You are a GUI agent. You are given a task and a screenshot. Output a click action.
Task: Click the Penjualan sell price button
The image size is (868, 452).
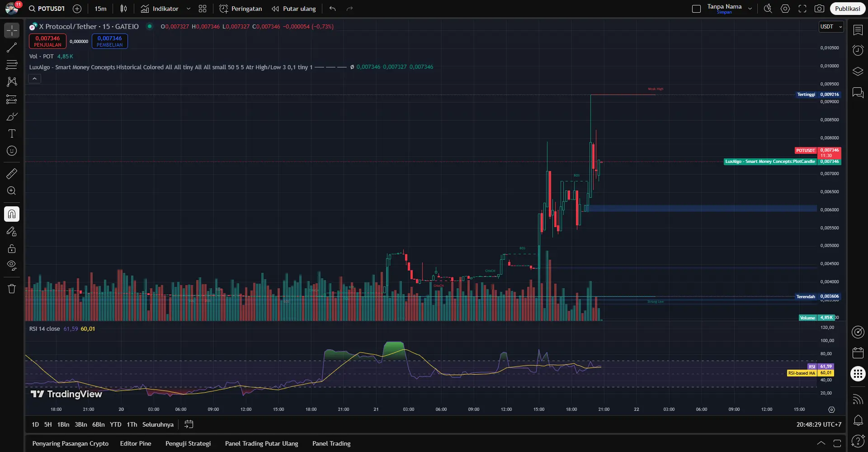click(x=47, y=41)
